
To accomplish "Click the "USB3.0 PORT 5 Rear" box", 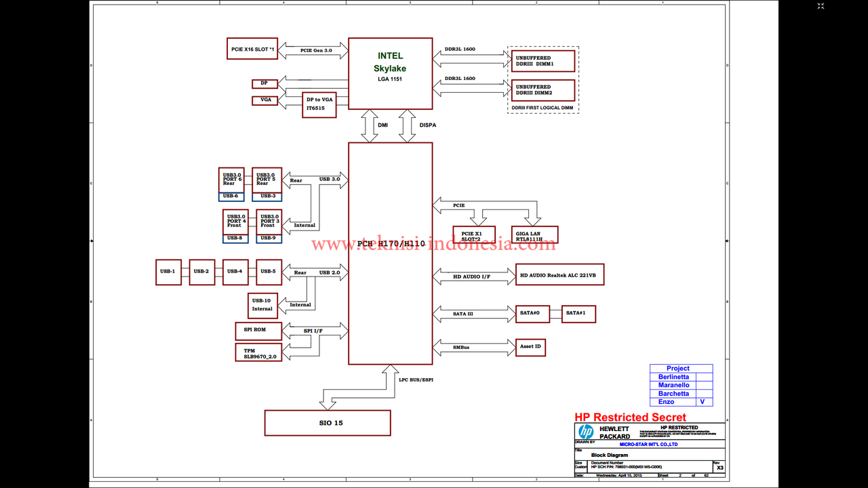I will pyautogui.click(x=267, y=180).
